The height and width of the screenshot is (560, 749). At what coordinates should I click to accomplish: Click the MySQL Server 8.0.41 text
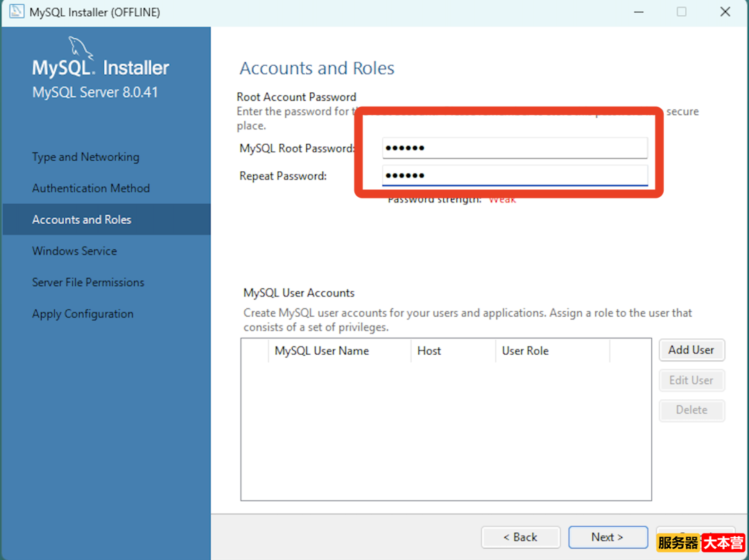click(95, 92)
